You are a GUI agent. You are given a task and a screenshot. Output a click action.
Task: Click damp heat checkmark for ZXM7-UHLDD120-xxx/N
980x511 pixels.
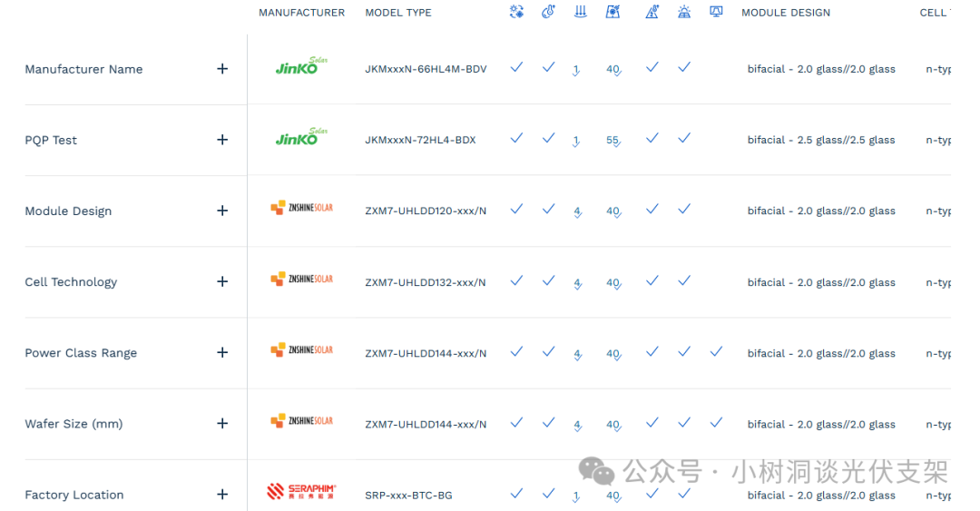(x=548, y=209)
